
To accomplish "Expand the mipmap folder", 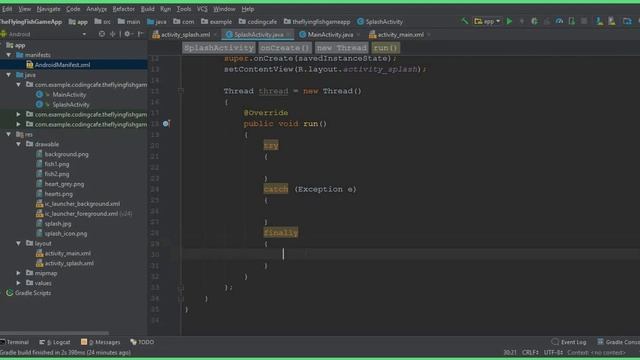I will click(18, 273).
